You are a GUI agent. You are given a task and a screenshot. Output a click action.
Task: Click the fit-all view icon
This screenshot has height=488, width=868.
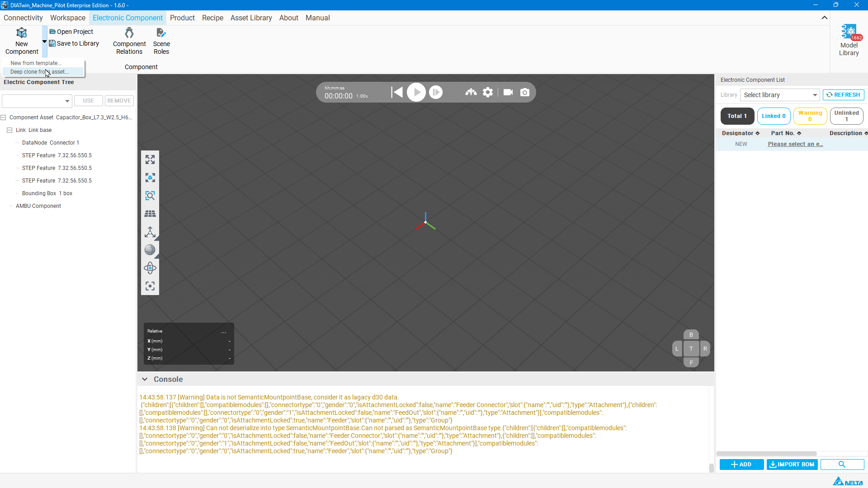tap(150, 160)
